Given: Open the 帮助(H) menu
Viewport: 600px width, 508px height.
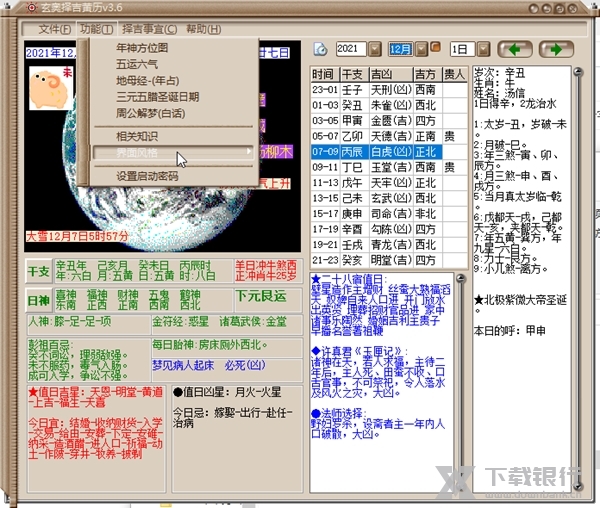Looking at the screenshot, I should tap(204, 29).
